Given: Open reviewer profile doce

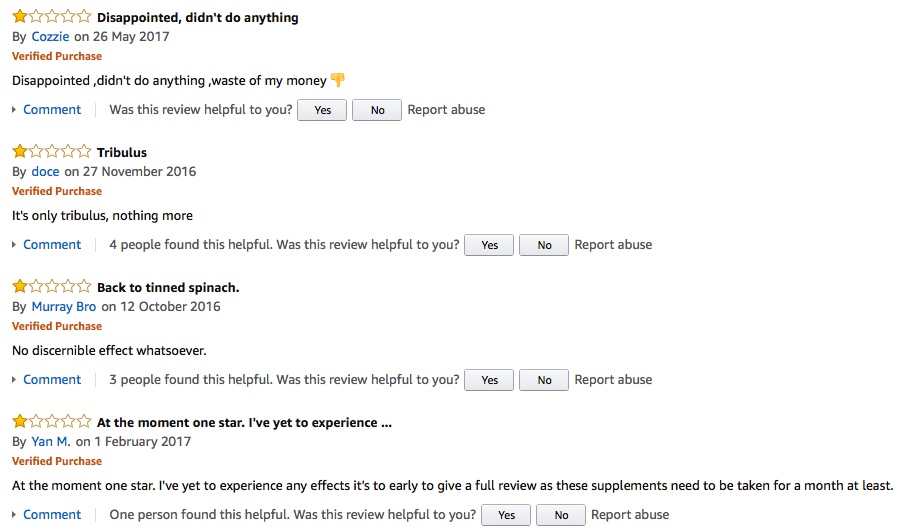Looking at the screenshot, I should [x=45, y=171].
